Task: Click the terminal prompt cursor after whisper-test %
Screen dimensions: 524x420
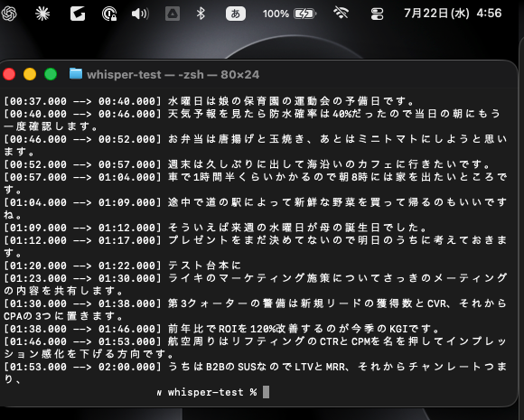Action: click(x=266, y=392)
